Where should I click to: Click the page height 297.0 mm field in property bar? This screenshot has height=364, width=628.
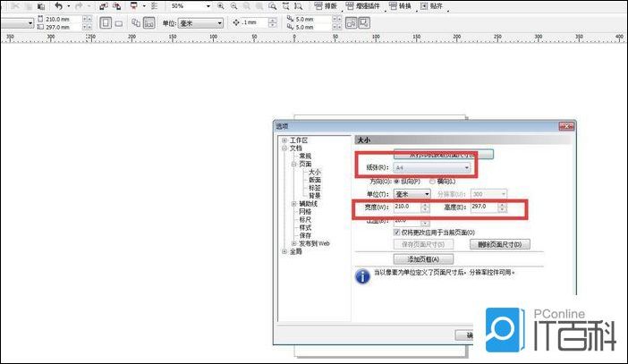64,27
